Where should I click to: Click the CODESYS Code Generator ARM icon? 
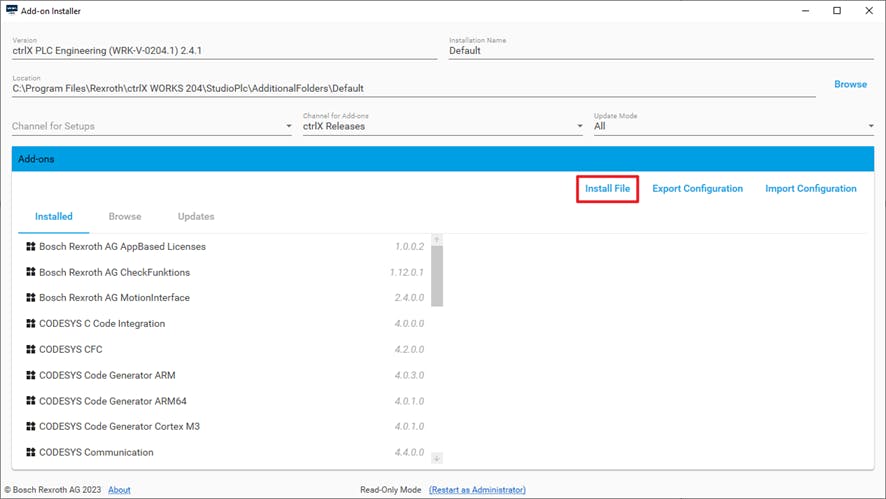pyautogui.click(x=31, y=376)
